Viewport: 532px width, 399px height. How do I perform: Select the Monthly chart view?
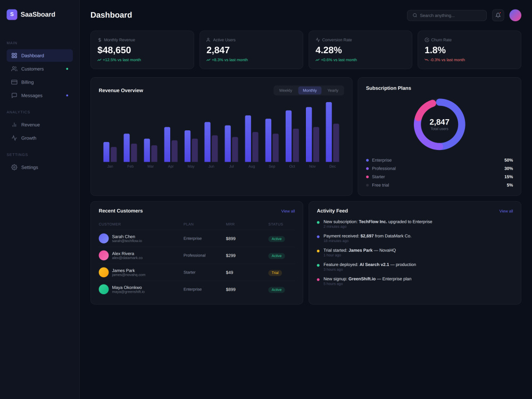tap(310, 90)
